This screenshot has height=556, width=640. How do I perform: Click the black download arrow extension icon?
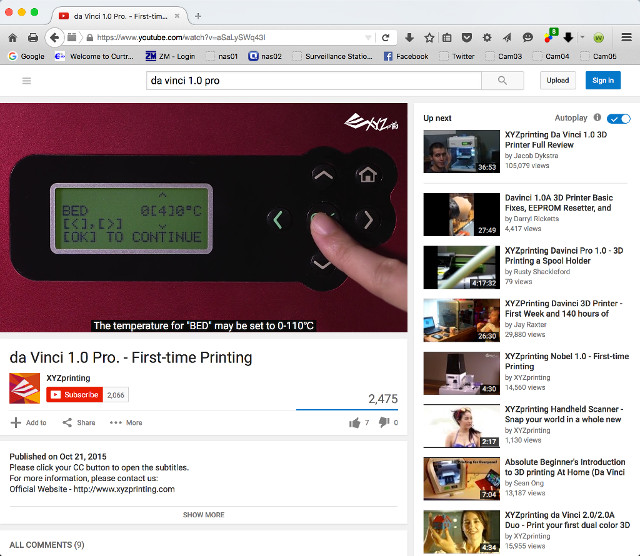568,38
